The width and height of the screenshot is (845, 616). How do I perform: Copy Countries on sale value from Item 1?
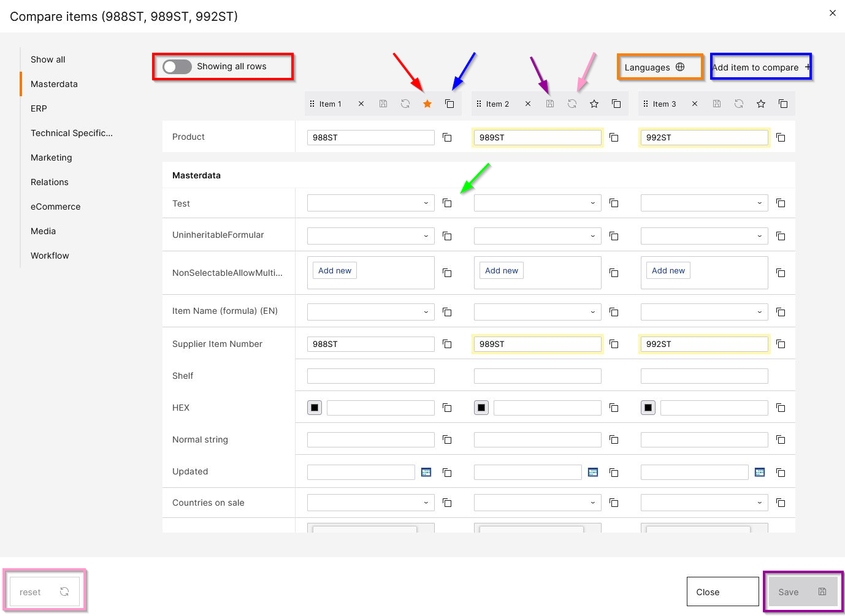447,503
